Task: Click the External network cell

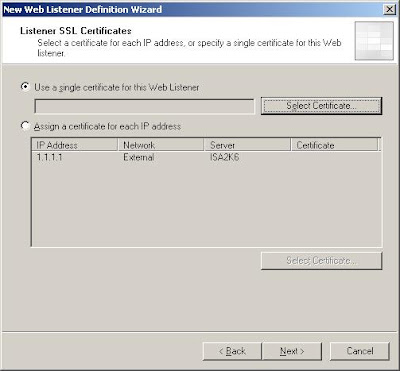Action: pos(139,157)
